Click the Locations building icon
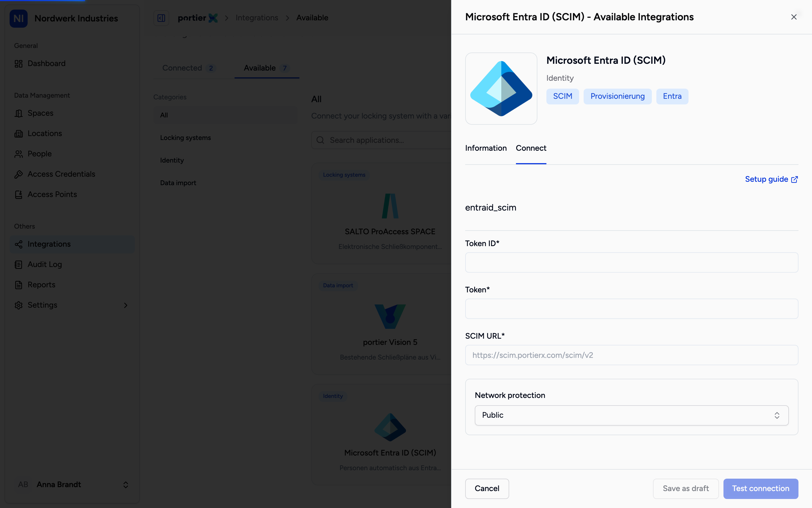The height and width of the screenshot is (508, 812). [x=18, y=134]
